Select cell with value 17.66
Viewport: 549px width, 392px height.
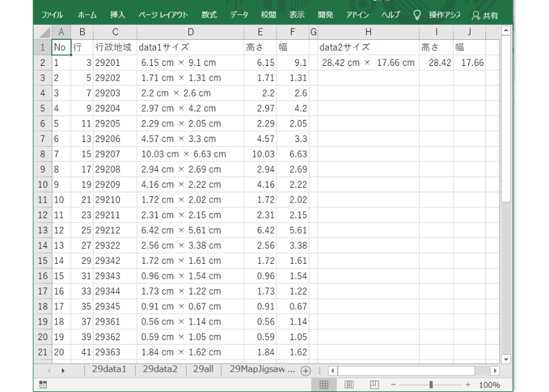469,62
